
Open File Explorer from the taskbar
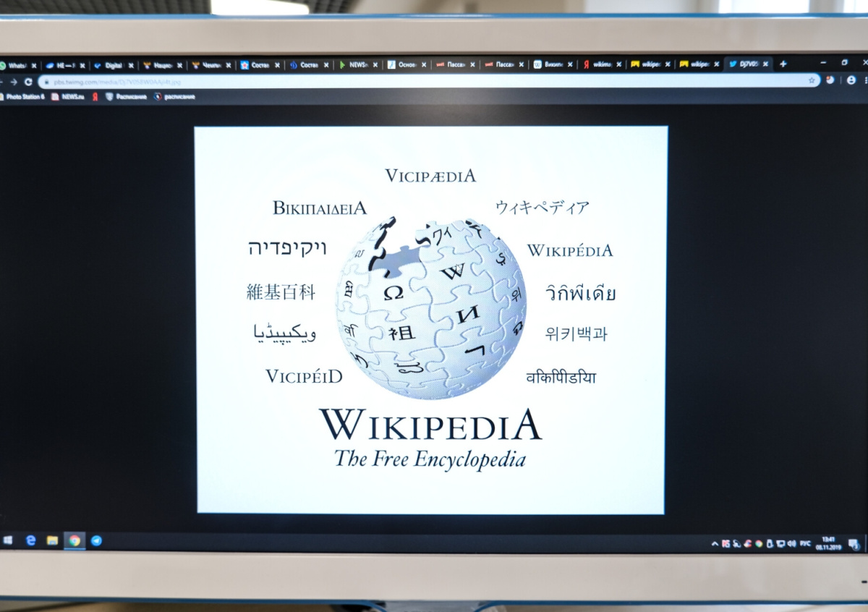tap(52, 540)
